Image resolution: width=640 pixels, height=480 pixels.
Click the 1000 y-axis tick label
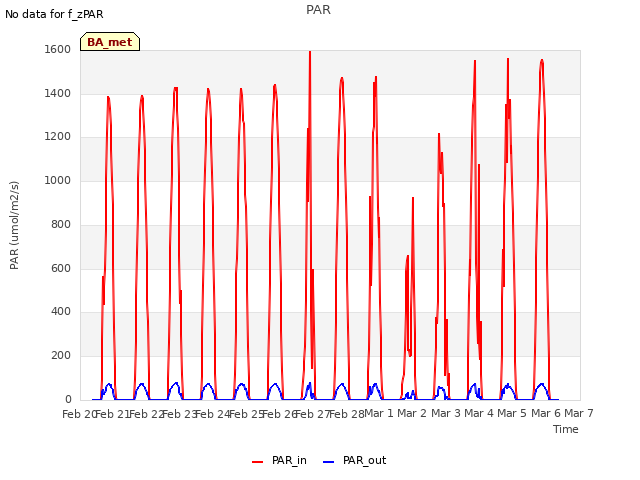[58, 180]
